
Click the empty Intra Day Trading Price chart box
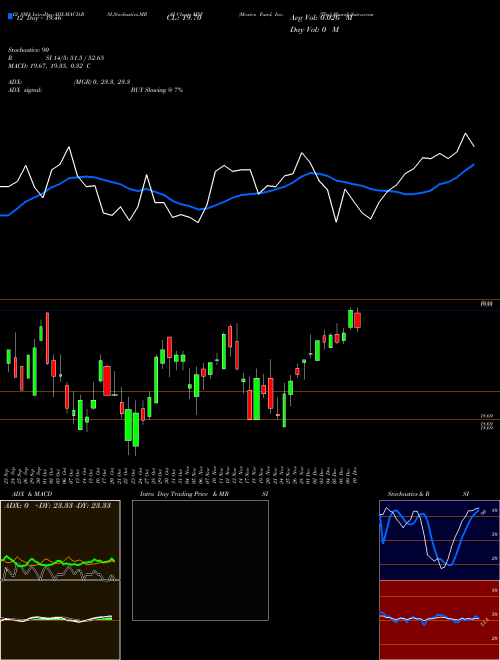point(200,560)
